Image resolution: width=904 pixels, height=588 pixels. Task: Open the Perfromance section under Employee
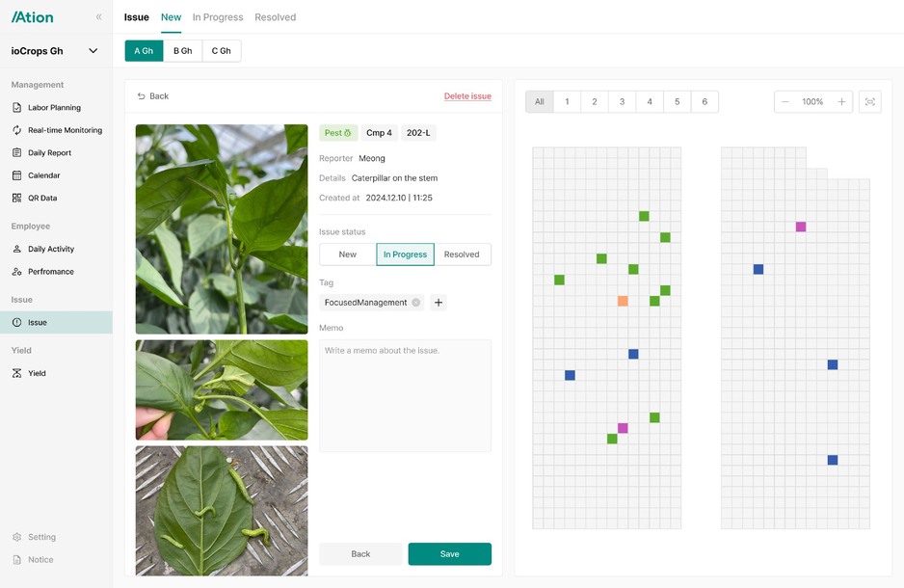click(x=53, y=271)
